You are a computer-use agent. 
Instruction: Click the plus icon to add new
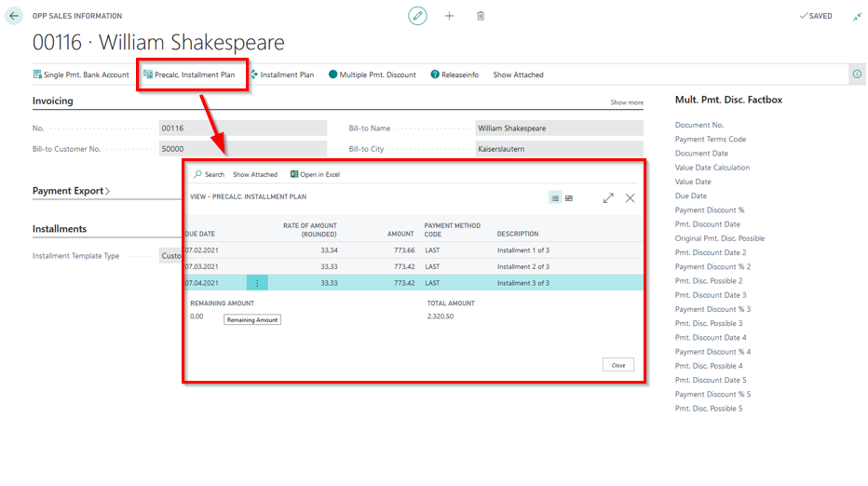(449, 16)
